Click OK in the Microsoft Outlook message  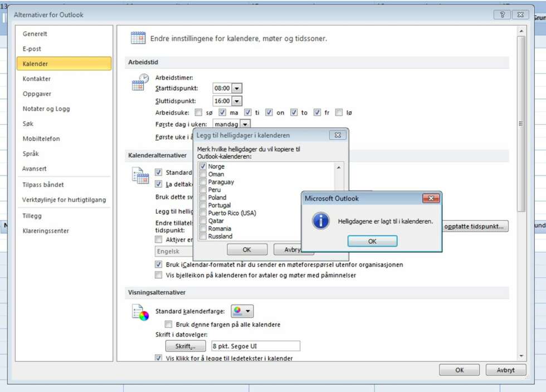tap(372, 241)
